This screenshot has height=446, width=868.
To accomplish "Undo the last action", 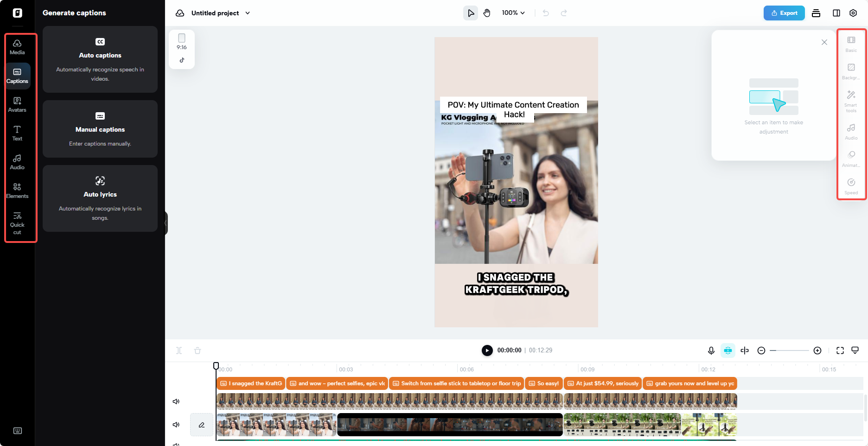I will [x=546, y=13].
